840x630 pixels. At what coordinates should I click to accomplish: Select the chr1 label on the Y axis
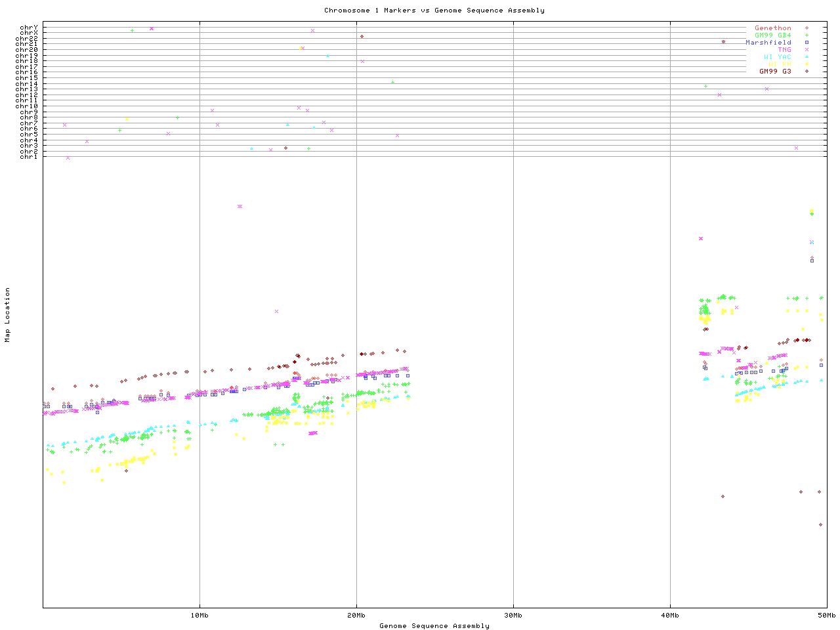(x=29, y=157)
